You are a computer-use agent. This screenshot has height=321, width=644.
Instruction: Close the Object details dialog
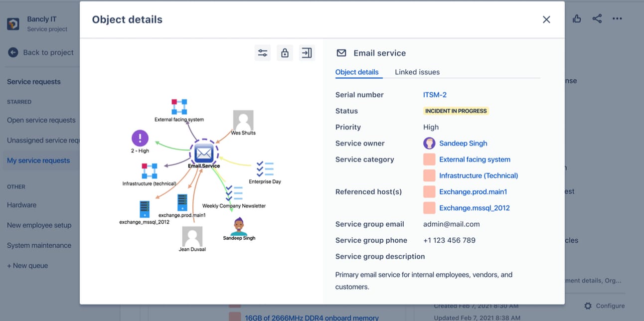546,19
